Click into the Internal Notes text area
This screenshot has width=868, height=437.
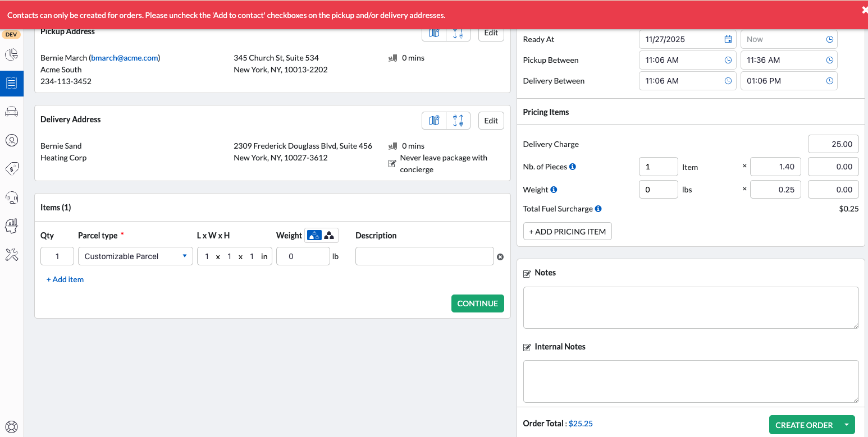[x=691, y=381]
